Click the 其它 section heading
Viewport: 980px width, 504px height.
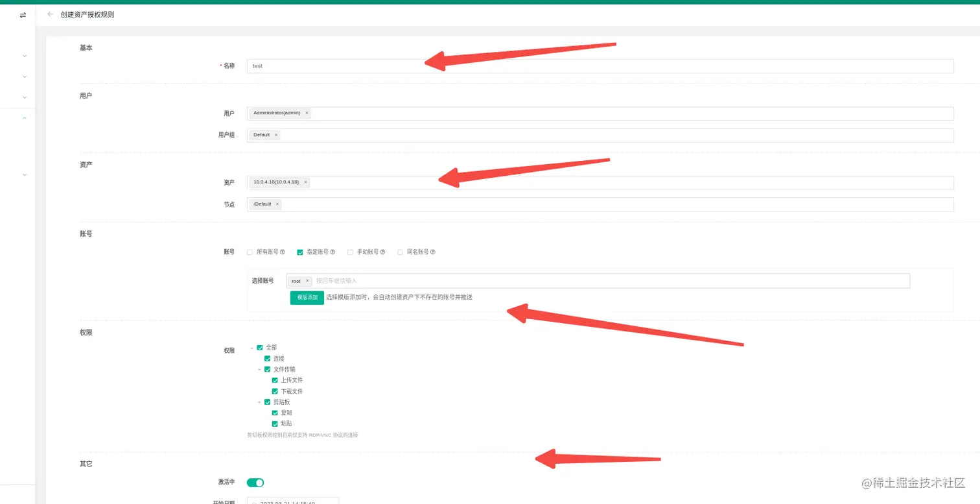pos(86,464)
